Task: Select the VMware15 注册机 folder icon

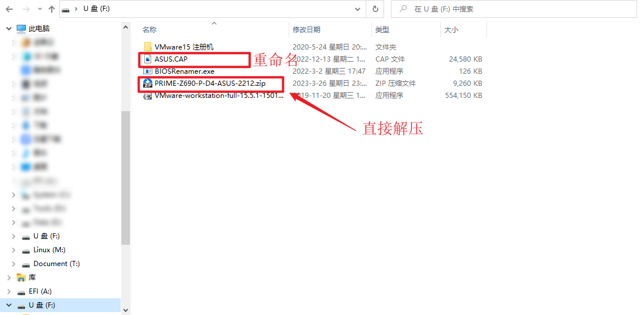Action: tap(148, 47)
